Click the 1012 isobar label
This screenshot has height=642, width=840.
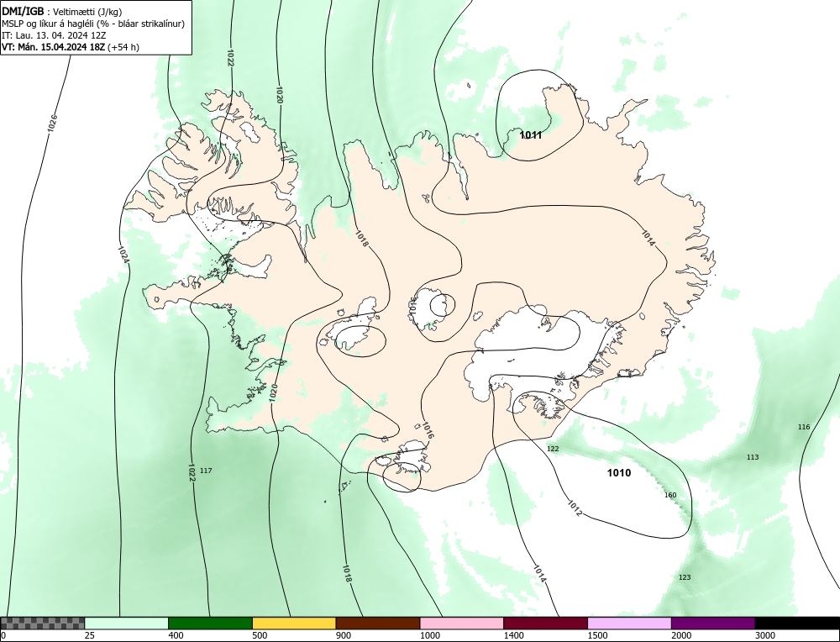click(x=575, y=508)
